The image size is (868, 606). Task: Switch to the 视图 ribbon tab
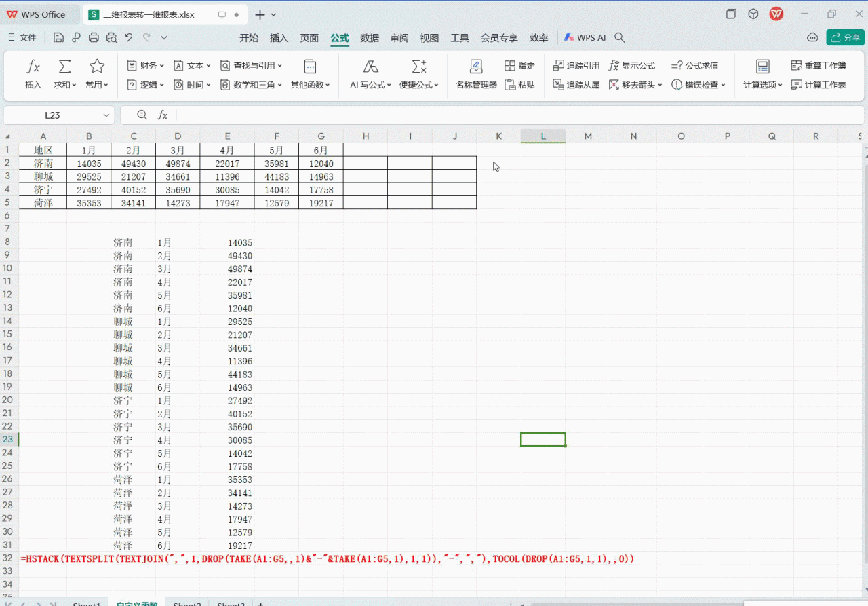pos(429,38)
